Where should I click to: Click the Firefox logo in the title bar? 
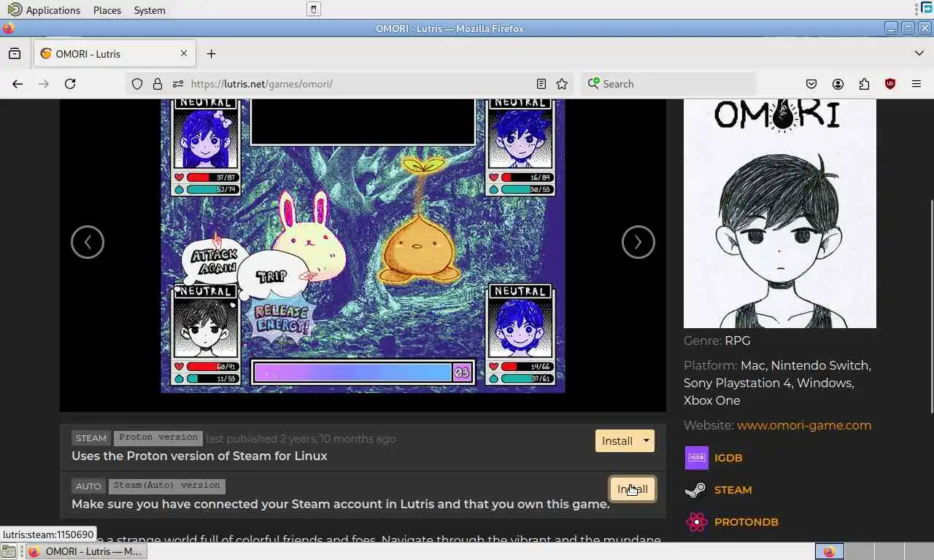click(x=8, y=28)
